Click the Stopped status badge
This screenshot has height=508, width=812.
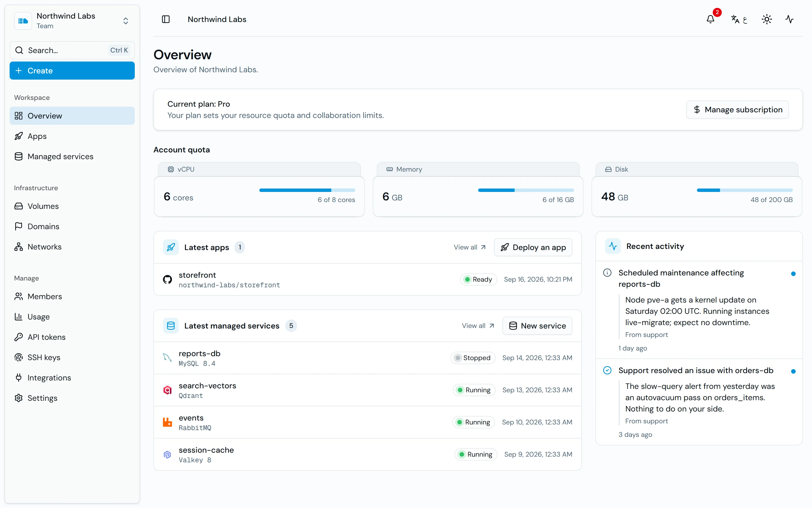(473, 358)
